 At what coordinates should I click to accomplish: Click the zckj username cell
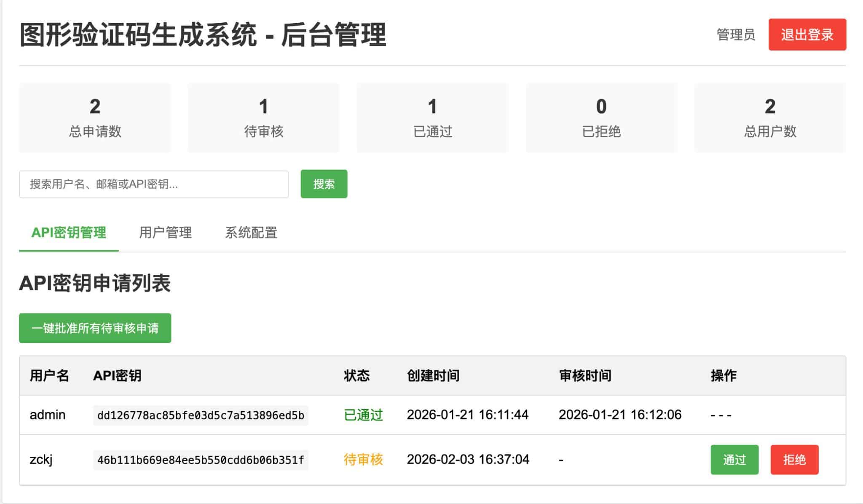click(x=41, y=459)
